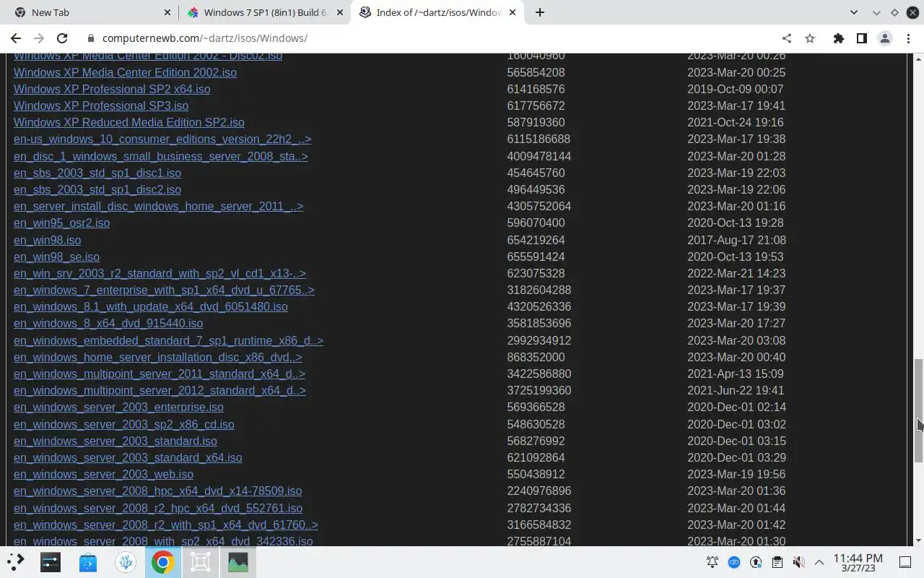Open Windows XP Media Center Edition 2002.iso

coord(125,72)
